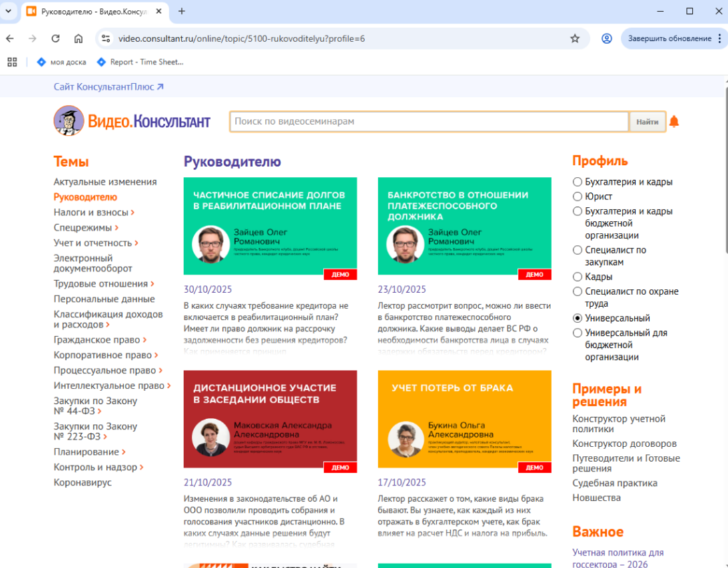728x568 pixels.
Task: Choose Специалист по закупкам profile
Action: [578, 250]
